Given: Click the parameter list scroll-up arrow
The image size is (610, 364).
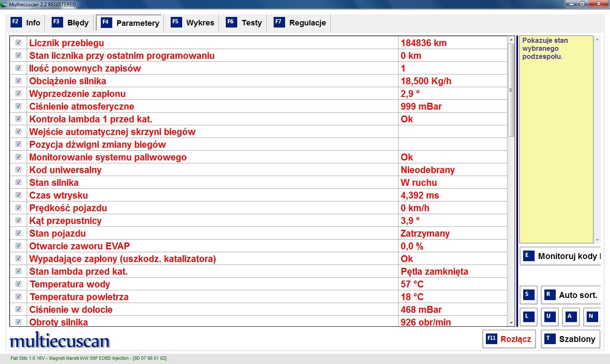Looking at the screenshot, I should point(511,40).
